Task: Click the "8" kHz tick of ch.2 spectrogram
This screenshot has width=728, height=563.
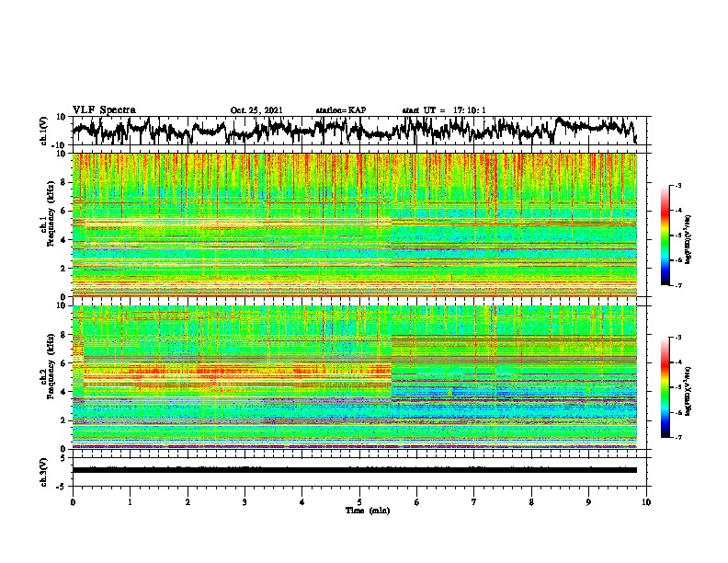Action: coord(64,335)
